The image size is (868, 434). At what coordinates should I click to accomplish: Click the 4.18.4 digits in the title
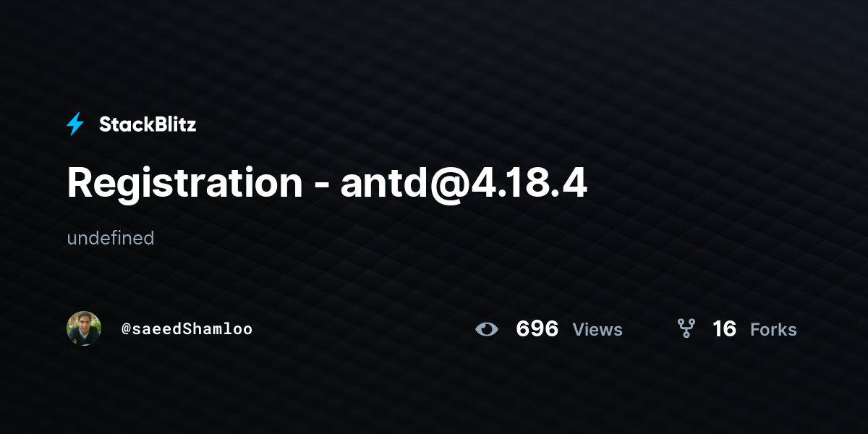coord(525,184)
